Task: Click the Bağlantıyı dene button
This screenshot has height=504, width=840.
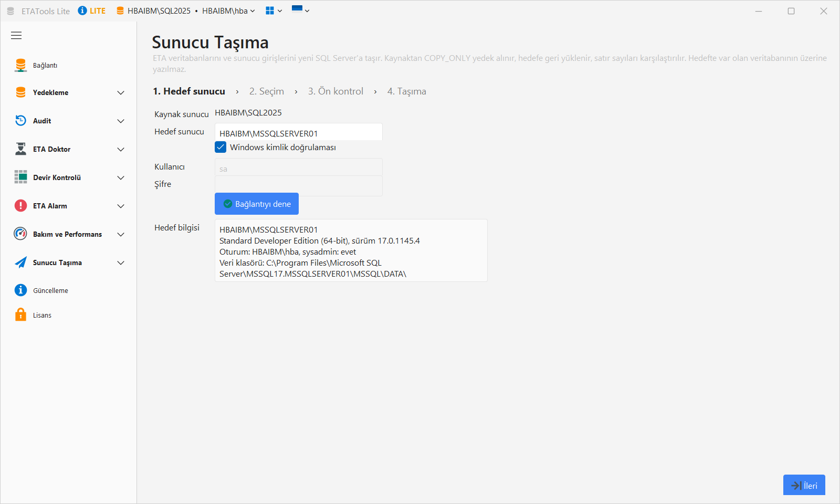Action: pos(257,204)
